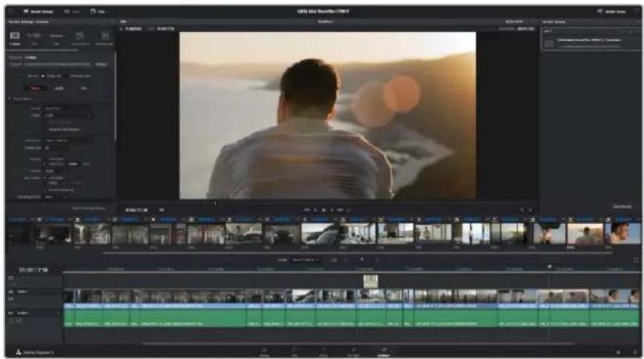
Task: Open the Edit page tab
Action: 294,352
